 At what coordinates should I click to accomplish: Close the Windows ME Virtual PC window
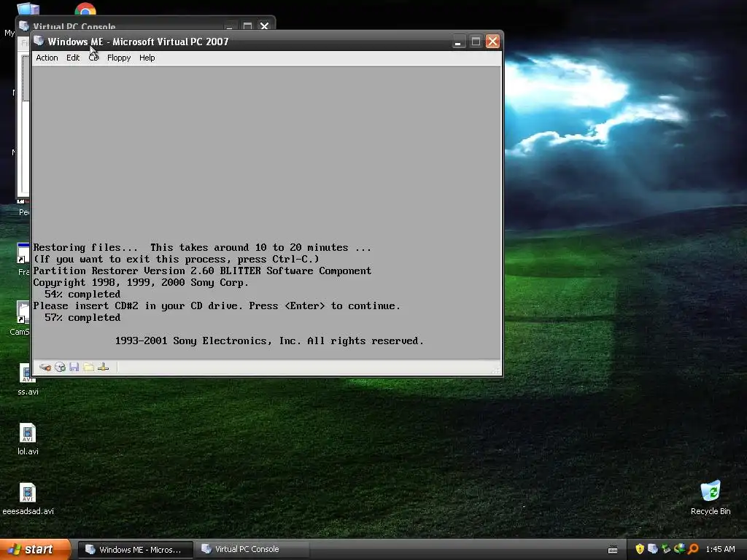[x=492, y=42]
